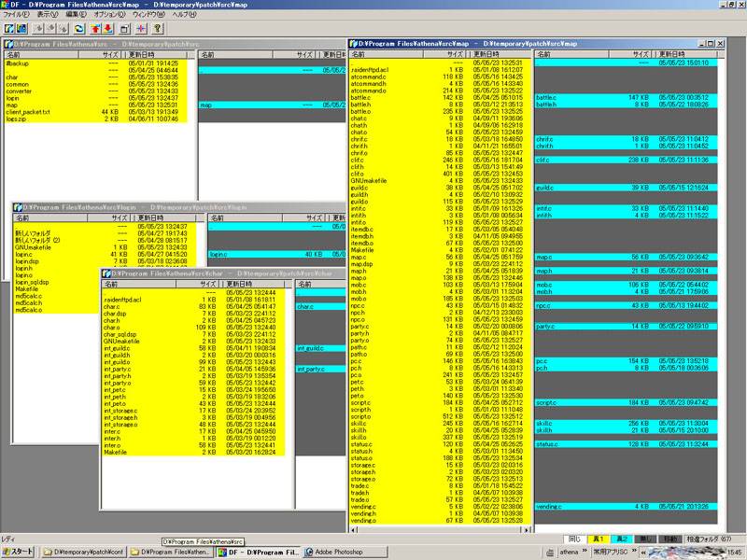The image size is (747, 560).
Task: Click the DF app icon in main title bar
Action: click(x=5, y=5)
